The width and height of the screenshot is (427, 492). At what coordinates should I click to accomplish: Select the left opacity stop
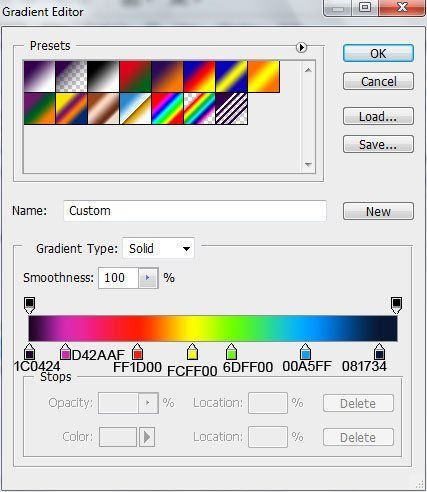pos(29,305)
